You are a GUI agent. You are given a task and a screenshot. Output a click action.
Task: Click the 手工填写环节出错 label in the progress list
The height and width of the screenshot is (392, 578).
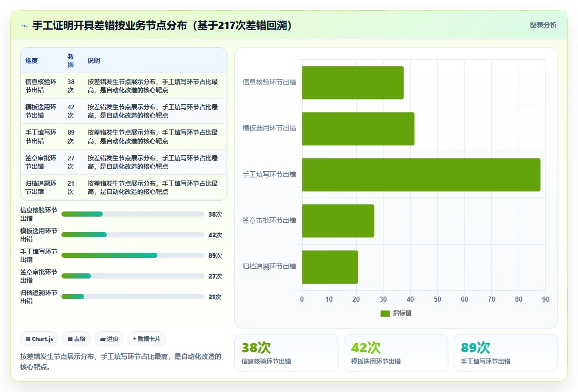click(x=39, y=256)
